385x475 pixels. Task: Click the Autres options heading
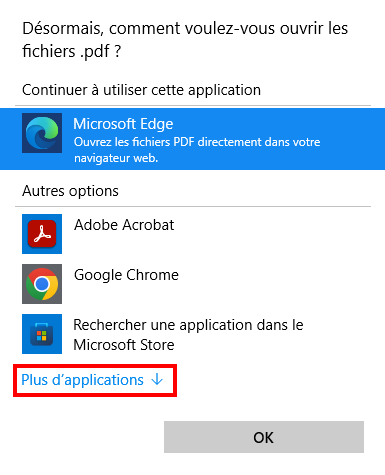point(70,191)
